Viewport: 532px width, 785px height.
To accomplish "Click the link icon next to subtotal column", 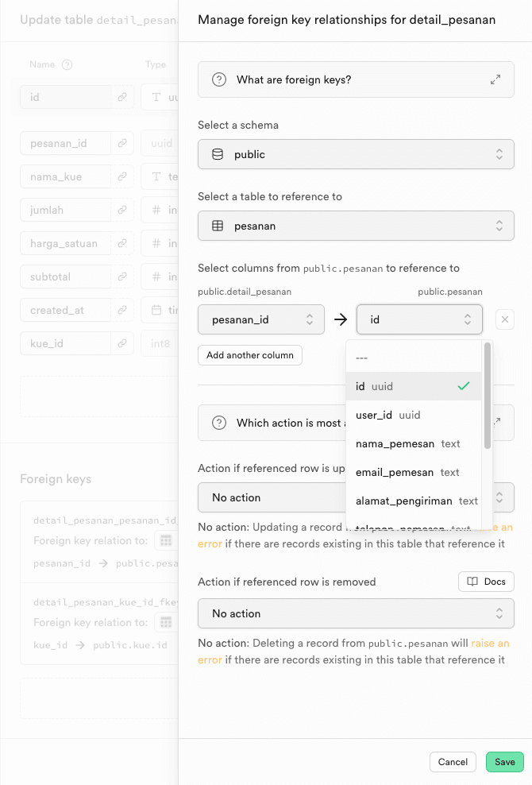I will pyautogui.click(x=122, y=276).
